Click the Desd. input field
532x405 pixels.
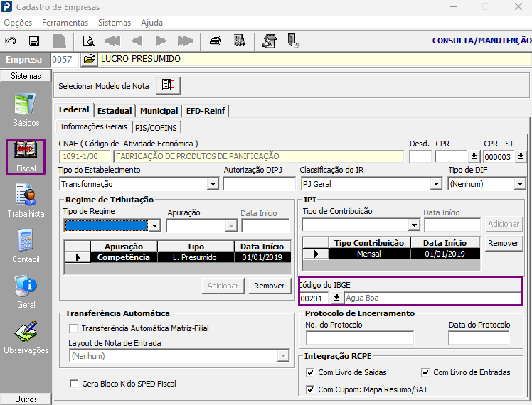click(420, 156)
